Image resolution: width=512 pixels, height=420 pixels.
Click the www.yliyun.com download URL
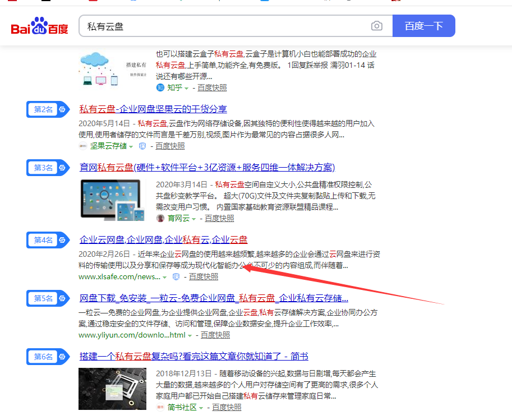click(x=132, y=335)
